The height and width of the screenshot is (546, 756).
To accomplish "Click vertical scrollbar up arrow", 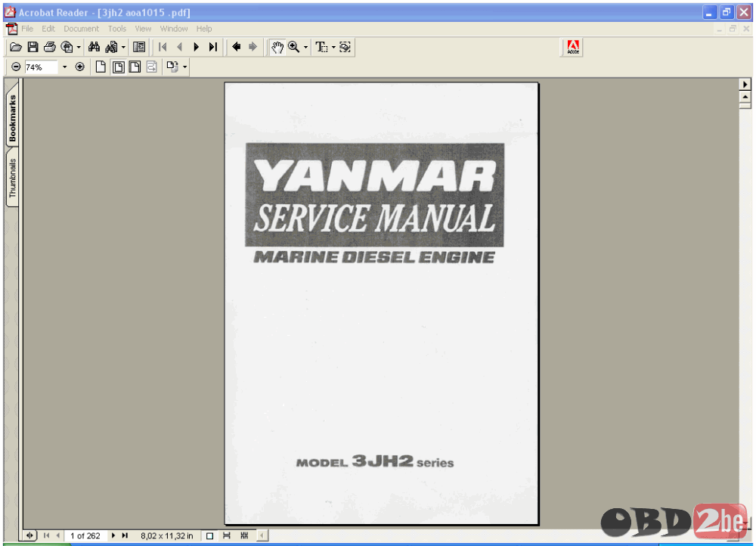I will point(745,97).
